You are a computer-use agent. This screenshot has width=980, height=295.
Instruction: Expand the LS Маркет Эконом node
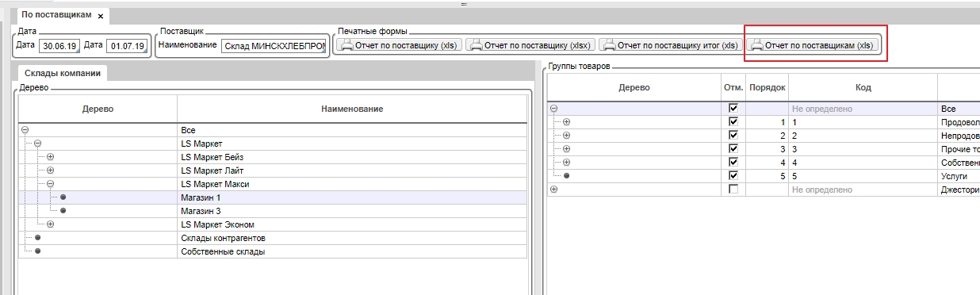click(50, 224)
